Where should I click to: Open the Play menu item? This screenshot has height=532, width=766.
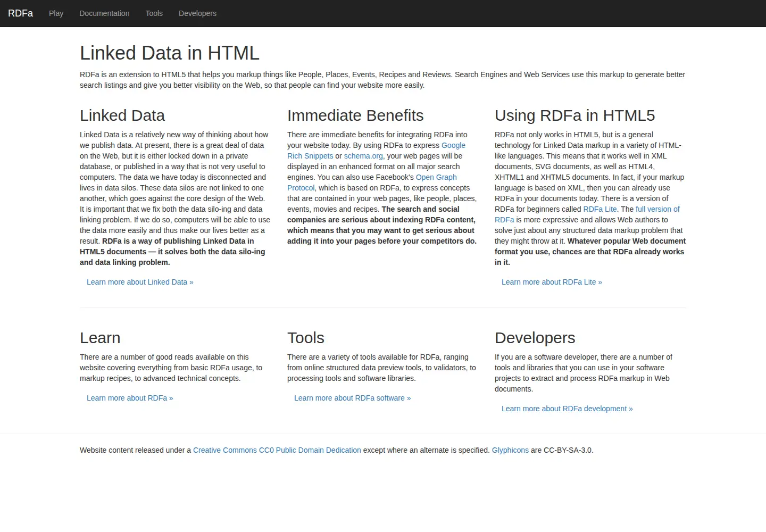pyautogui.click(x=56, y=13)
